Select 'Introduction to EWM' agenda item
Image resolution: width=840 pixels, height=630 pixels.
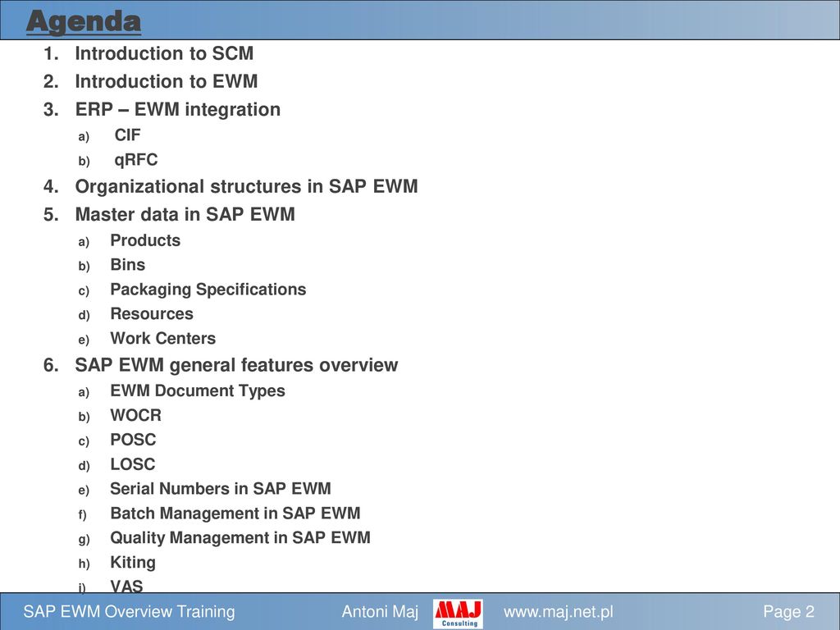tap(166, 81)
